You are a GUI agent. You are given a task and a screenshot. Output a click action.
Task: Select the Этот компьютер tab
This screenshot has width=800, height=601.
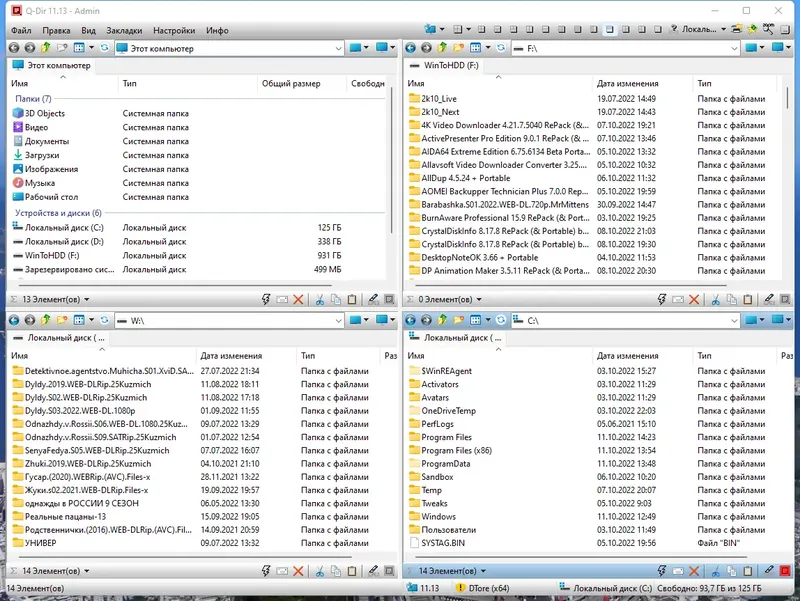(x=52, y=65)
